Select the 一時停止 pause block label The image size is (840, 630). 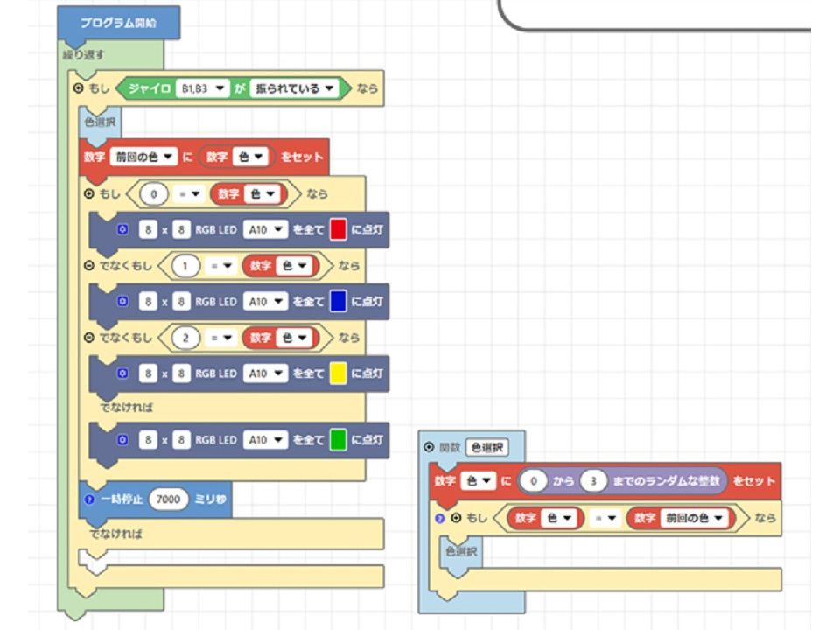pos(122,500)
